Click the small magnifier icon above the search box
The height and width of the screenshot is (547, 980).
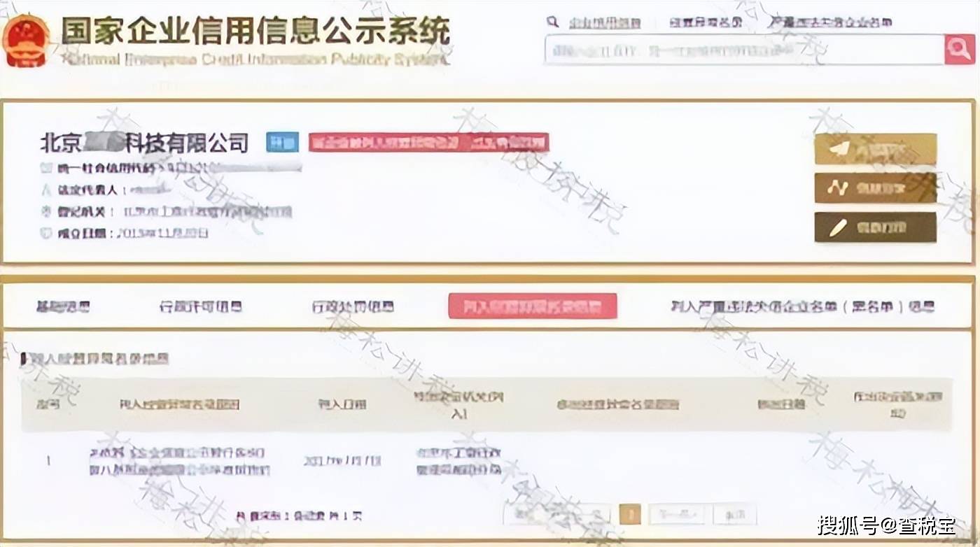click(553, 22)
